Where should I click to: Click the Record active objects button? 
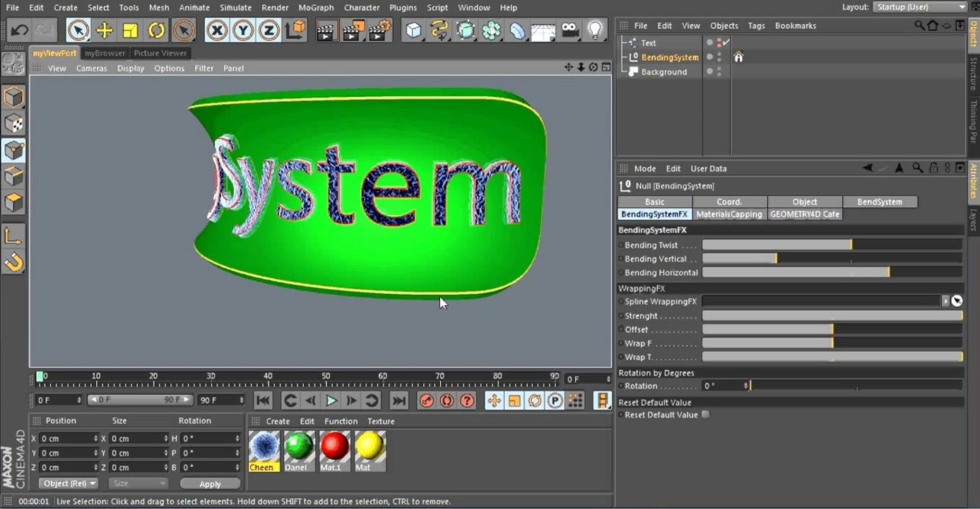pyautogui.click(x=426, y=401)
